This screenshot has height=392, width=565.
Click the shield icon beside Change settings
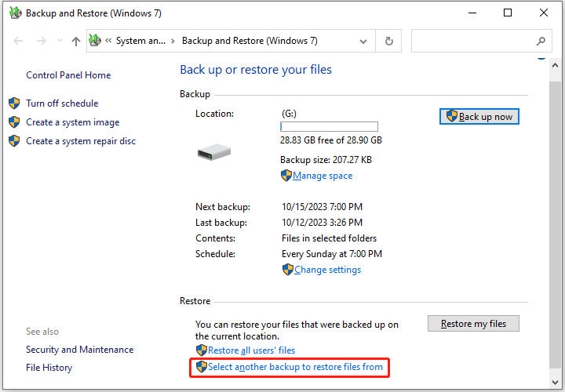(x=288, y=270)
